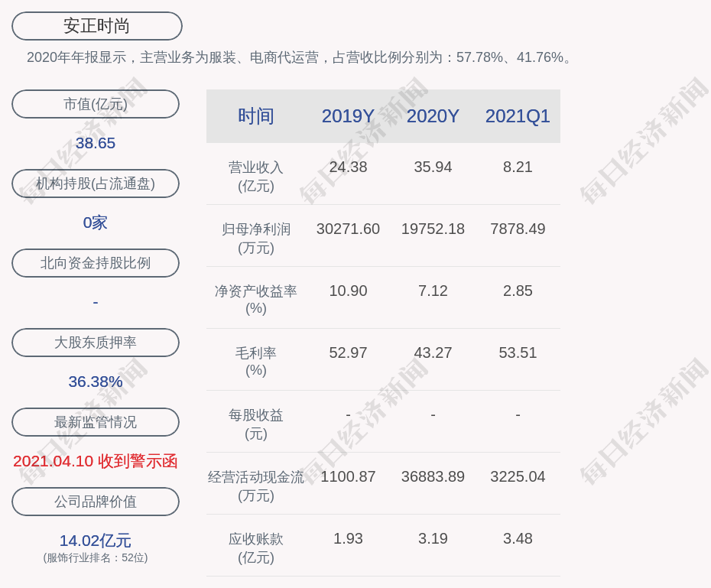Select the 2019Y column header
The width and height of the screenshot is (711, 588).
[x=348, y=116]
